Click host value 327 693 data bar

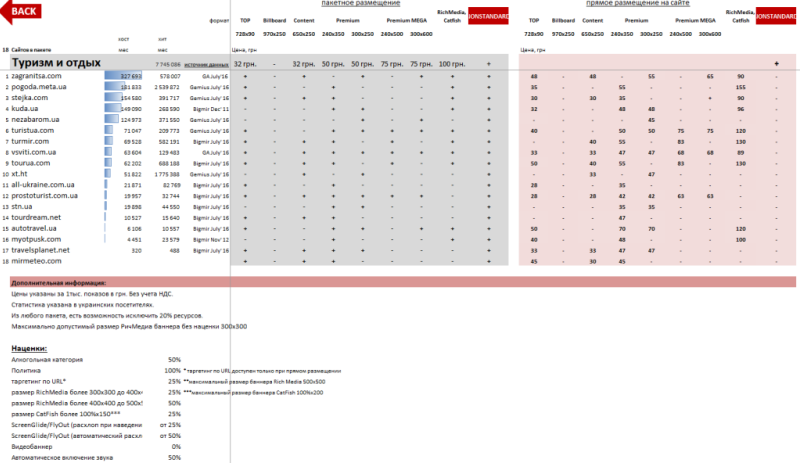click(123, 76)
